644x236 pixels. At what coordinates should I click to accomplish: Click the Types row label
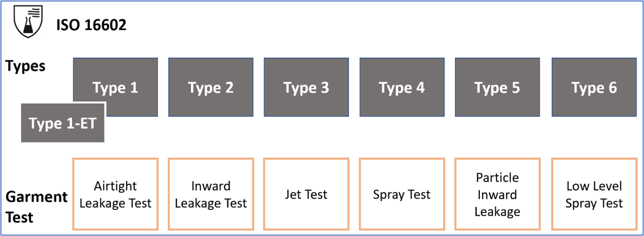click(25, 66)
